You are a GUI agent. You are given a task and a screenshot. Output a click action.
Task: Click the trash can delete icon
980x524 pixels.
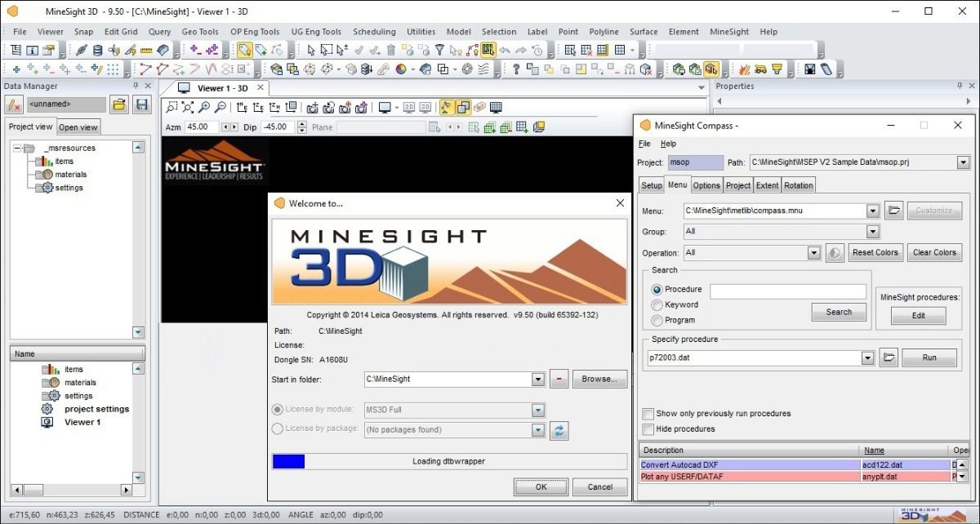(x=390, y=51)
